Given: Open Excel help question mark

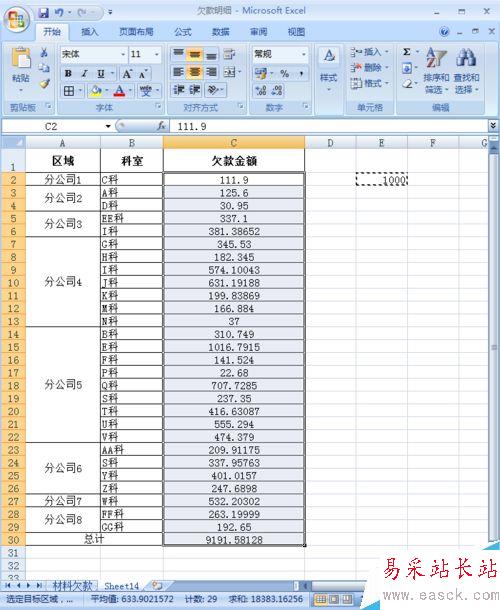Looking at the screenshot, I should 444,32.
